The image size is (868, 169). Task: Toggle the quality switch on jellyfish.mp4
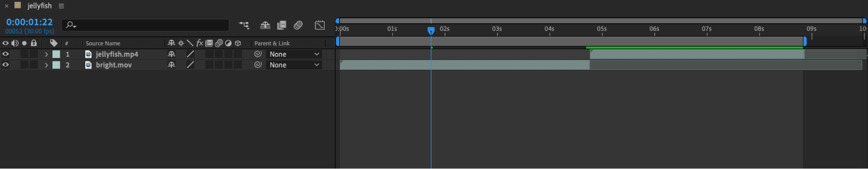[x=190, y=54]
